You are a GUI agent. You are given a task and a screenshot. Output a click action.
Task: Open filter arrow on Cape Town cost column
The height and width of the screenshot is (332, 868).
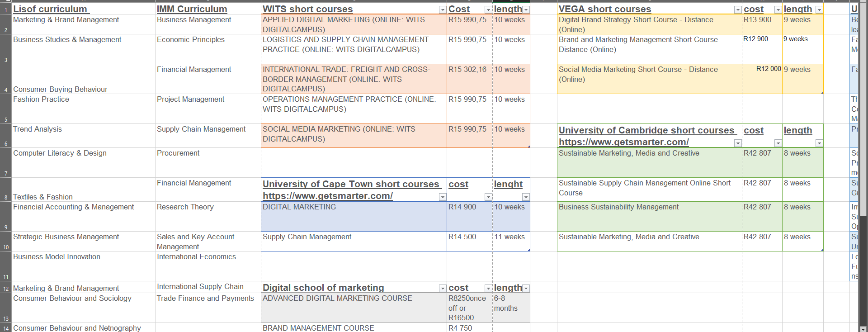[x=488, y=197]
